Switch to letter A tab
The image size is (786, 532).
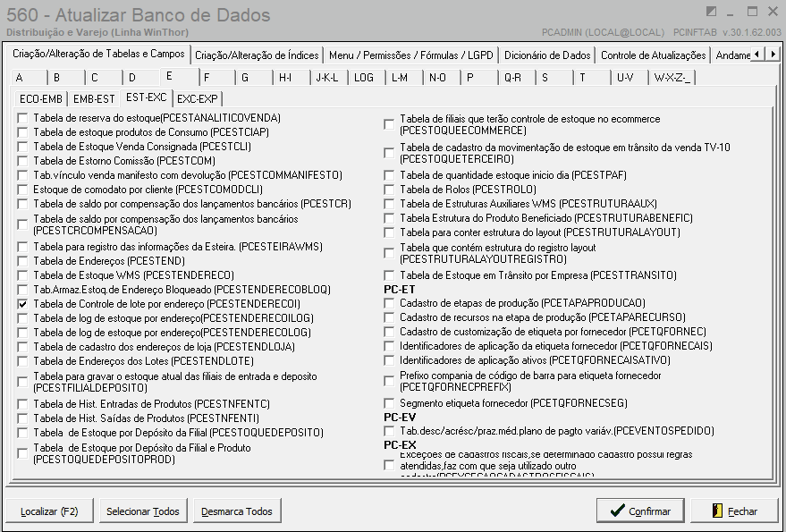[29, 78]
